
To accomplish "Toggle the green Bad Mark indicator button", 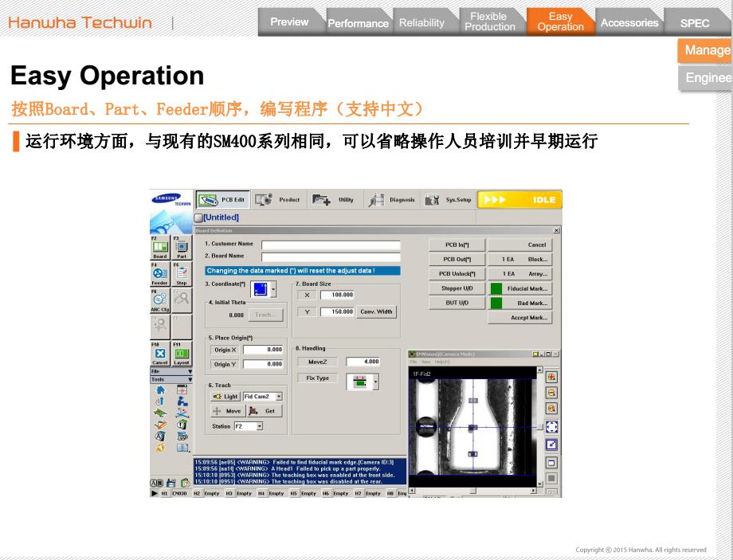I will tap(496, 303).
